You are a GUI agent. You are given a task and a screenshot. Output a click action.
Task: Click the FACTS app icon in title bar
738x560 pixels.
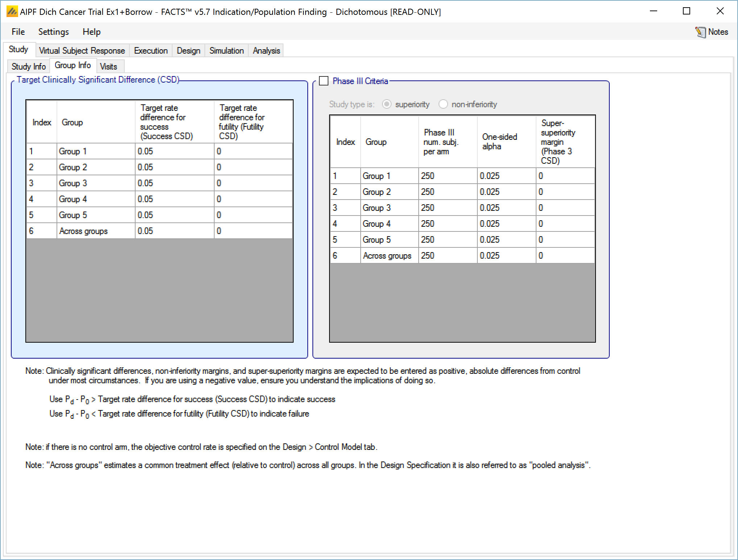[12, 12]
